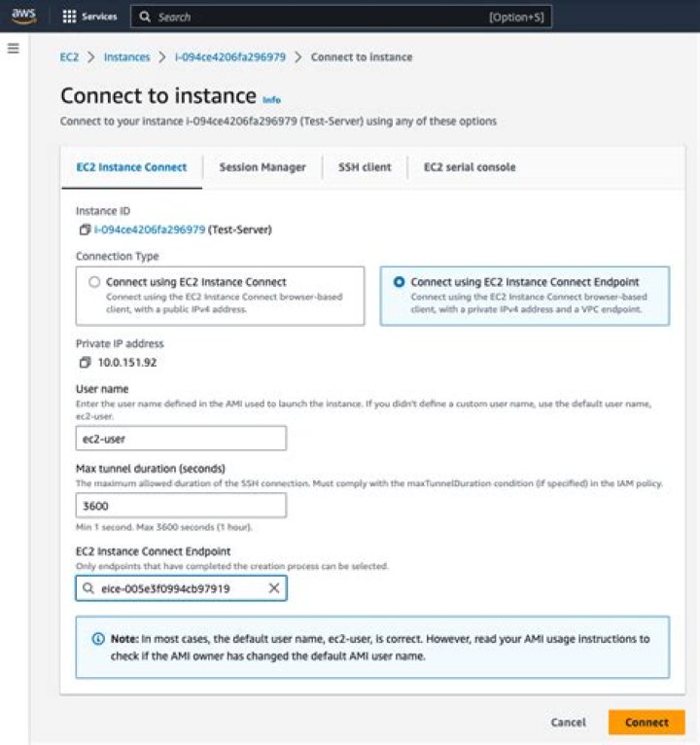Focus the Max tunnel duration field

pos(181,506)
